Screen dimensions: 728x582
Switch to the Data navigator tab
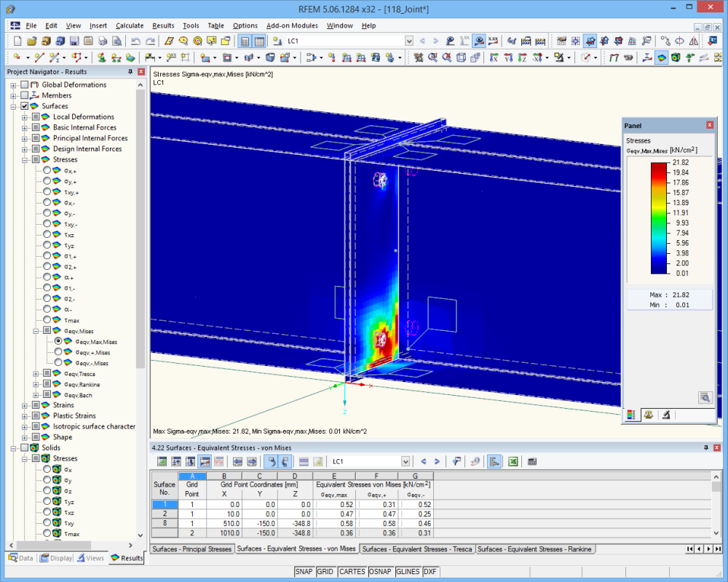(21, 558)
